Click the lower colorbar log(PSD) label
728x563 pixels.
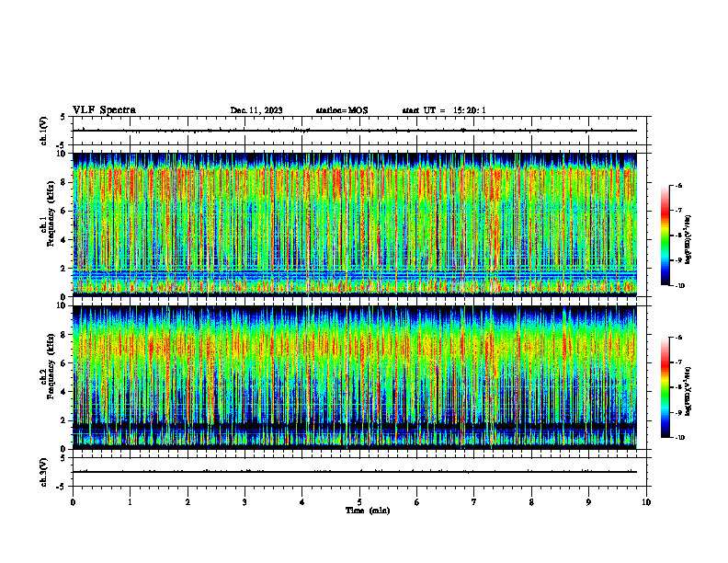pos(688,391)
